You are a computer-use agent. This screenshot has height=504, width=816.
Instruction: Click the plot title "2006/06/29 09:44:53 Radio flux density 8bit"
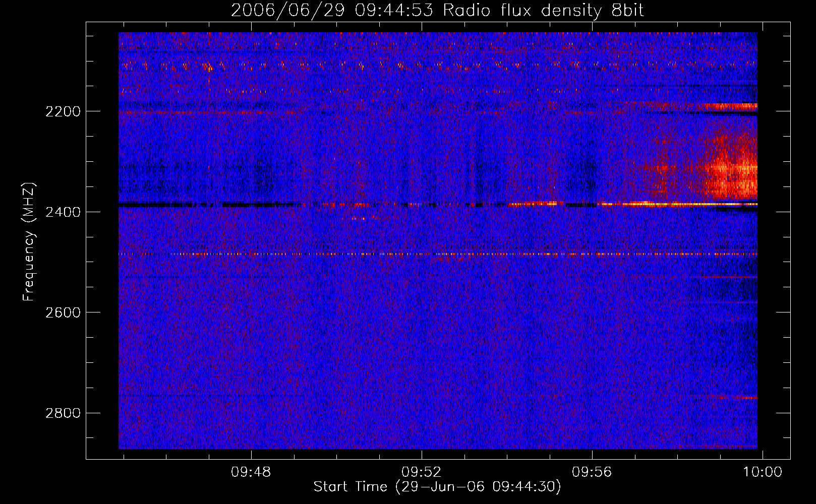click(x=437, y=11)
